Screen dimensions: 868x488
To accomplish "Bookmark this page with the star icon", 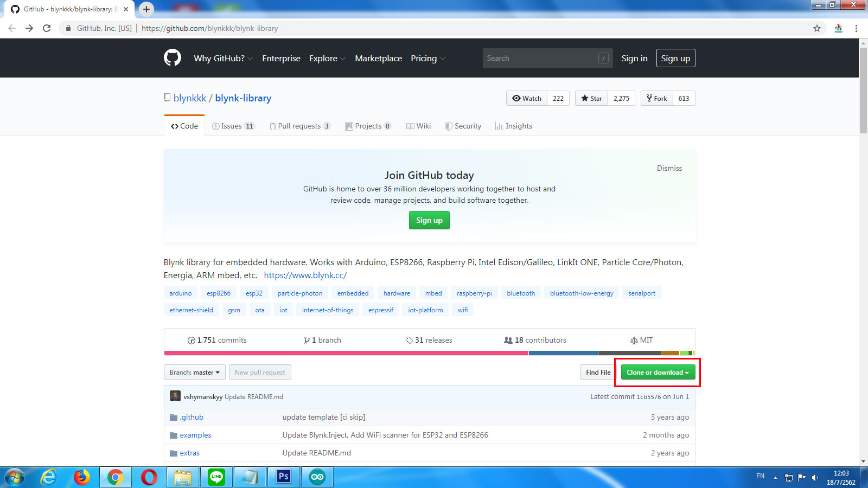I will click(817, 28).
